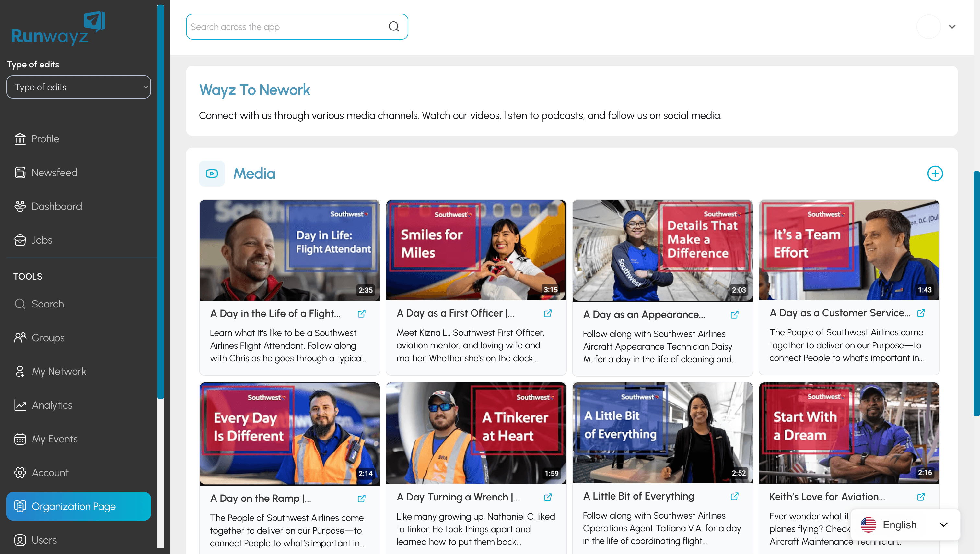The image size is (980, 554).
Task: Click the US flag language icon
Action: click(x=868, y=525)
